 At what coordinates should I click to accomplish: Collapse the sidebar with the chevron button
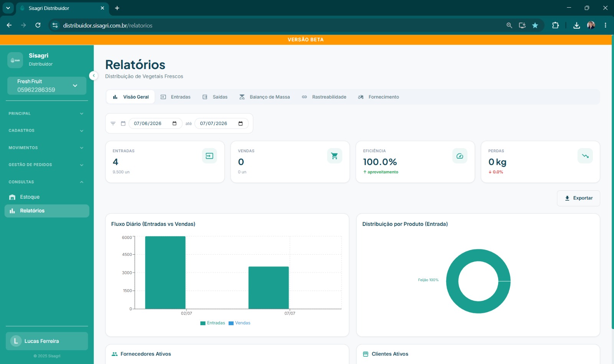[x=94, y=76]
